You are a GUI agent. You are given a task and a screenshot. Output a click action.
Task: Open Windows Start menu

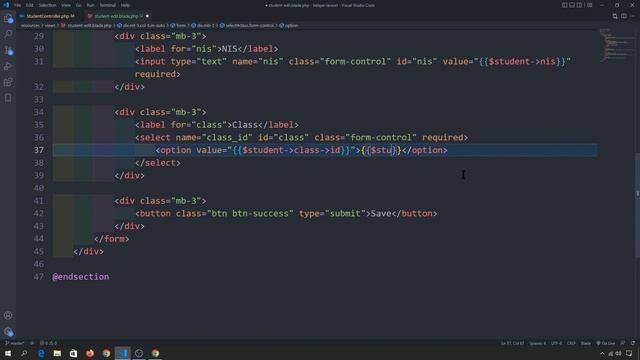click(8, 353)
